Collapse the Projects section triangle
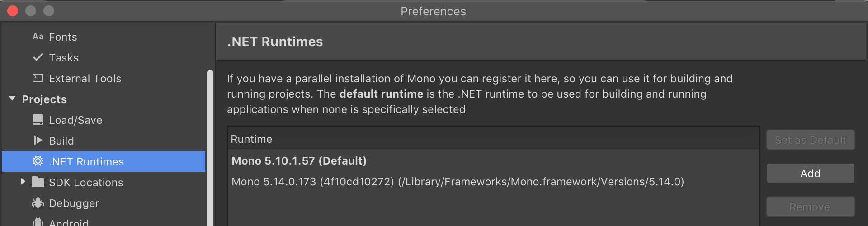 coord(12,99)
